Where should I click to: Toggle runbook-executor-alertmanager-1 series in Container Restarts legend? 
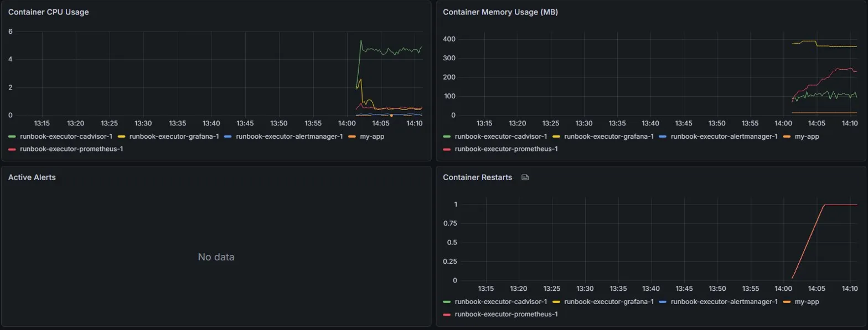pyautogui.click(x=724, y=301)
